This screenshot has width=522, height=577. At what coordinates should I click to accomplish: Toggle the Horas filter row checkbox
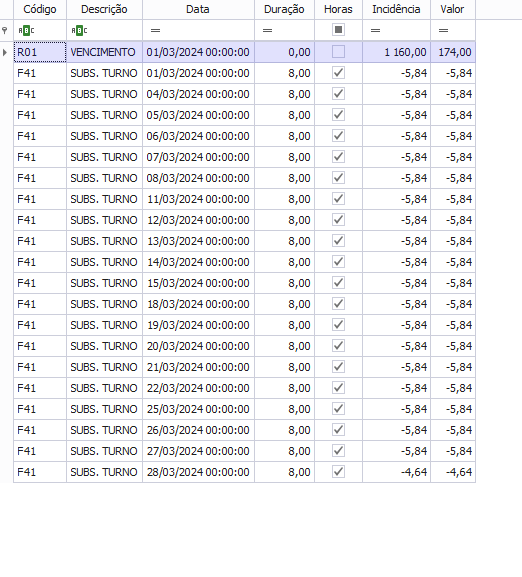[x=338, y=30]
